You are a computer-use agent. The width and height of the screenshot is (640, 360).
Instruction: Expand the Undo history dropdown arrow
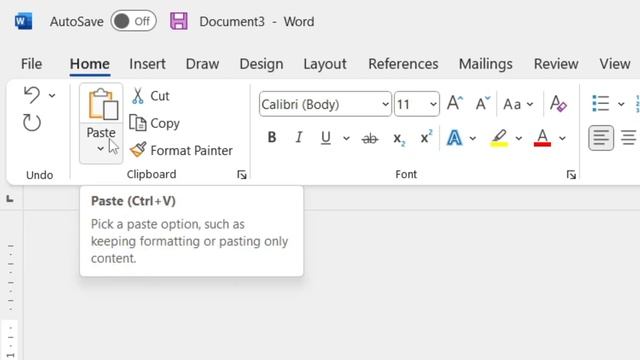(x=52, y=96)
